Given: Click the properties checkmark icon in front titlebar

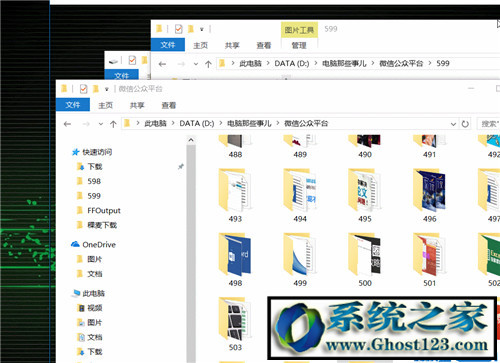Looking at the screenshot, I should pos(83,89).
